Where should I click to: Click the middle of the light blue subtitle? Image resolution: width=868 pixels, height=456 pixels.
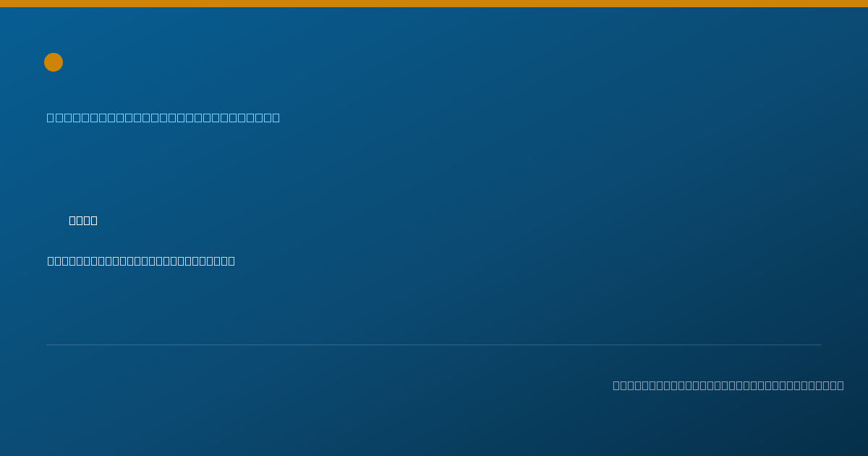(163, 117)
